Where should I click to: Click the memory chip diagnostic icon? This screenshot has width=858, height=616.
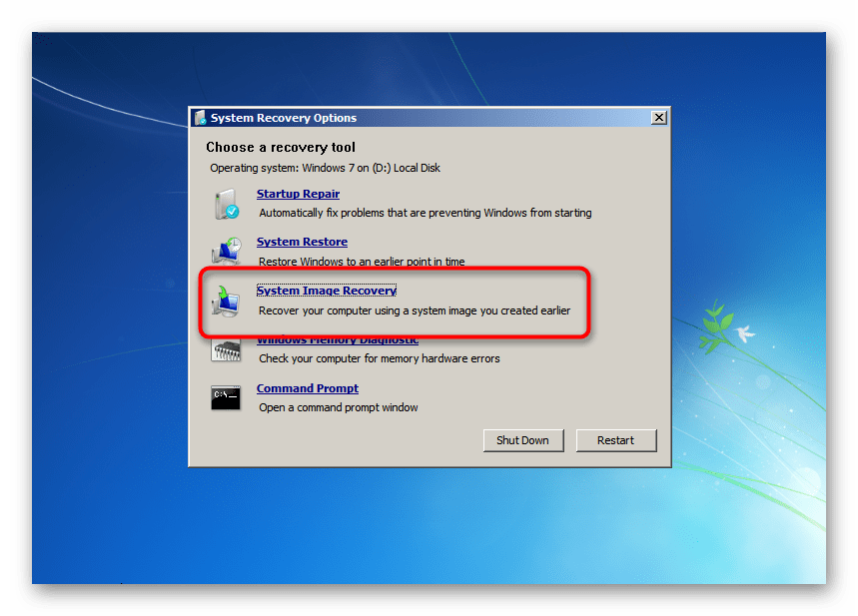click(x=225, y=350)
